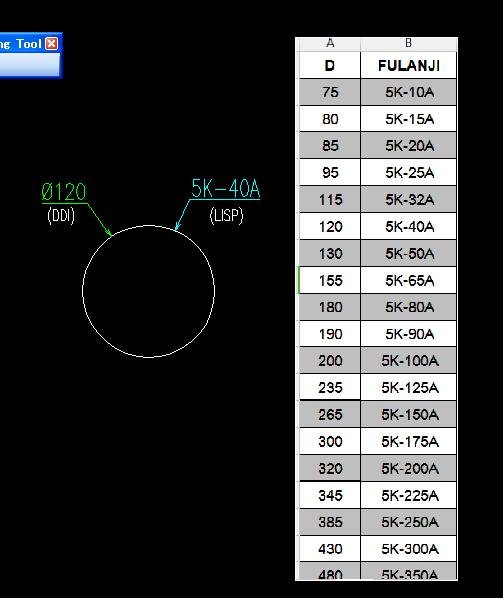
Task: Click the cell showing 155
Action: [x=330, y=280]
